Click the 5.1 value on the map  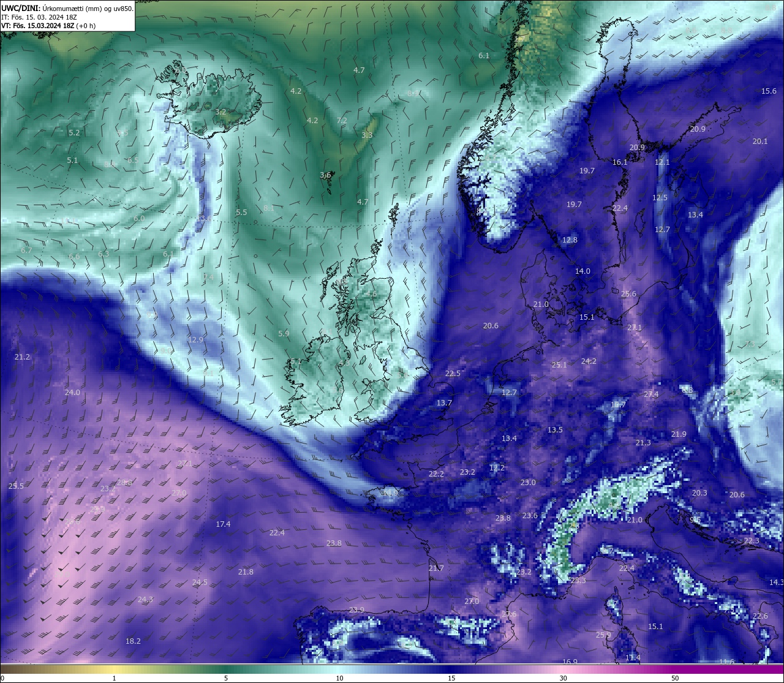[72, 160]
